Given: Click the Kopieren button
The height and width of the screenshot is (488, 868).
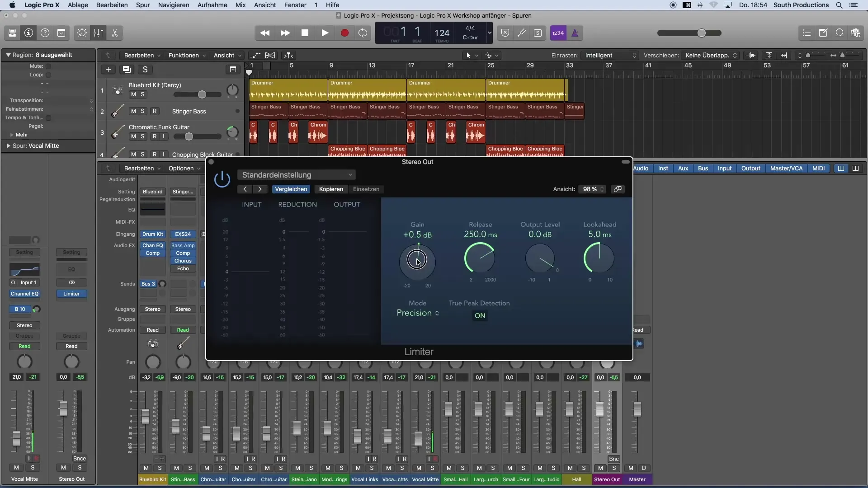Looking at the screenshot, I should pyautogui.click(x=331, y=189).
